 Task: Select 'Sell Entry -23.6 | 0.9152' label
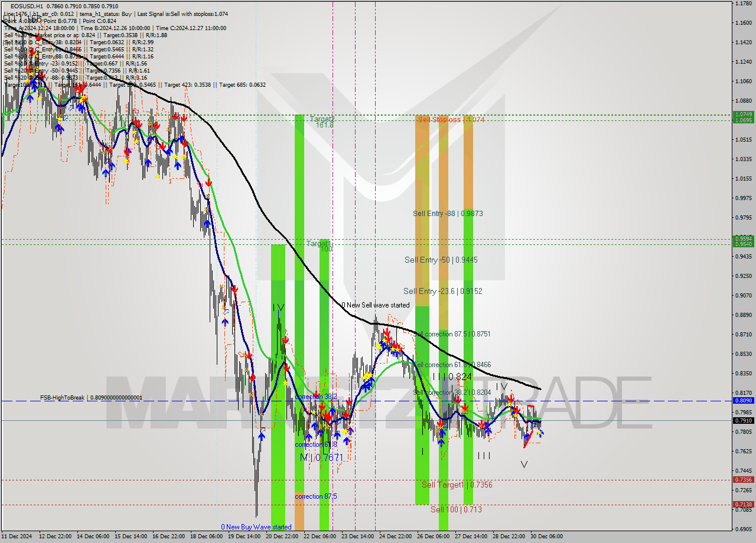coord(443,291)
